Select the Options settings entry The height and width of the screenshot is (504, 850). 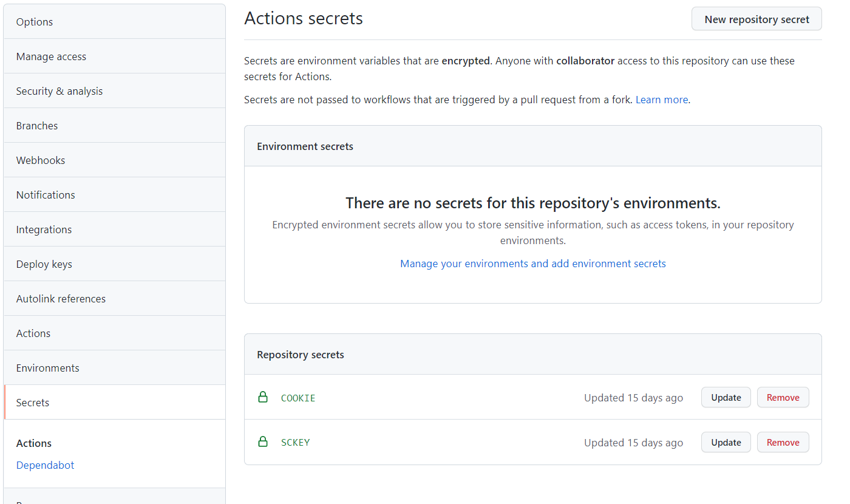tap(34, 21)
